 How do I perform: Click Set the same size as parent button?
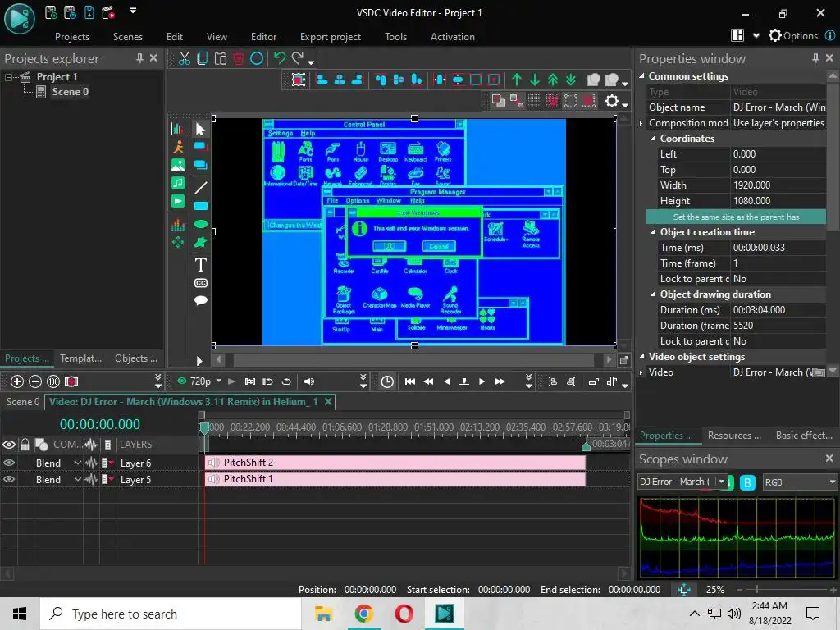[736, 217]
